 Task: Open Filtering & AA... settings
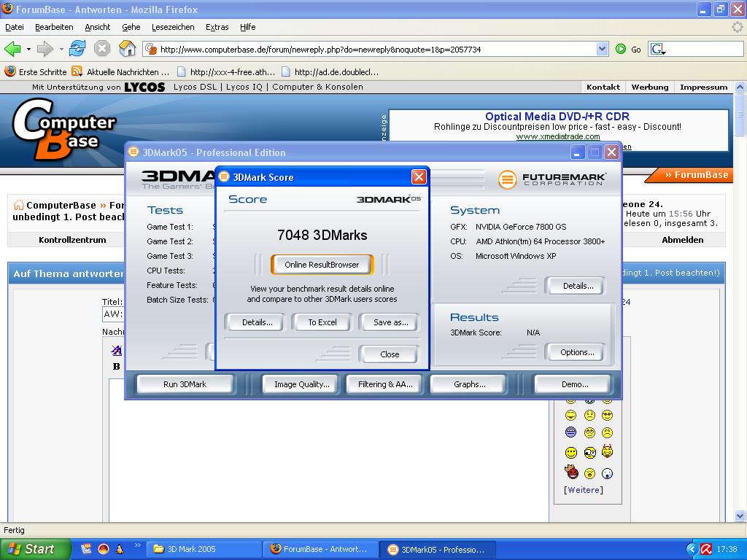[x=385, y=384]
